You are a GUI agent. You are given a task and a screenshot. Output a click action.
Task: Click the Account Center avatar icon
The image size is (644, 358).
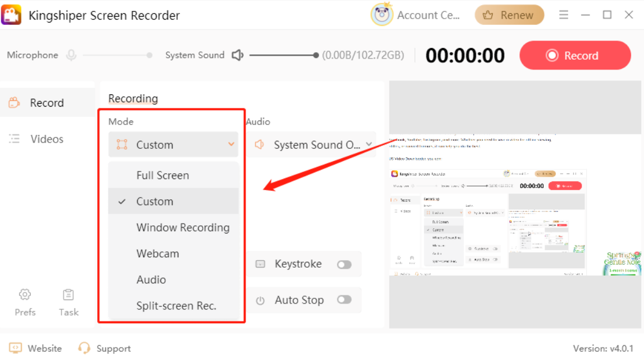pos(382,15)
